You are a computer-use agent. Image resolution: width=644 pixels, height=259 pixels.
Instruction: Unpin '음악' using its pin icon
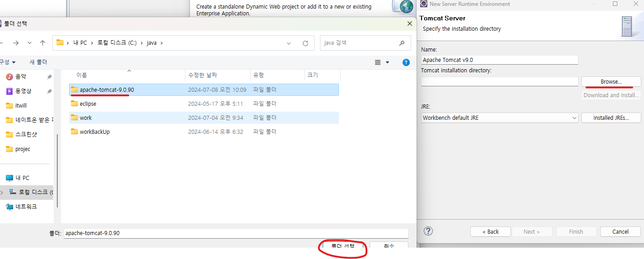pos(50,77)
